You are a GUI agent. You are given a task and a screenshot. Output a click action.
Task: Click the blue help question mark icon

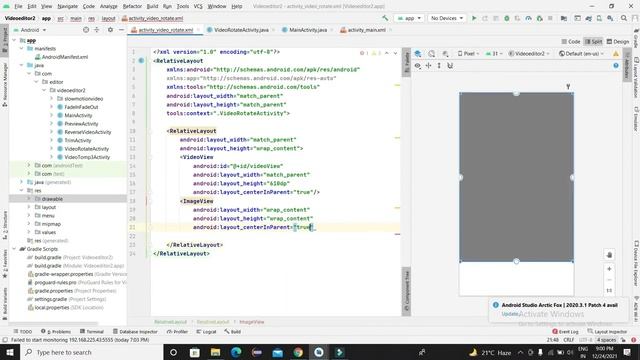(x=616, y=65)
